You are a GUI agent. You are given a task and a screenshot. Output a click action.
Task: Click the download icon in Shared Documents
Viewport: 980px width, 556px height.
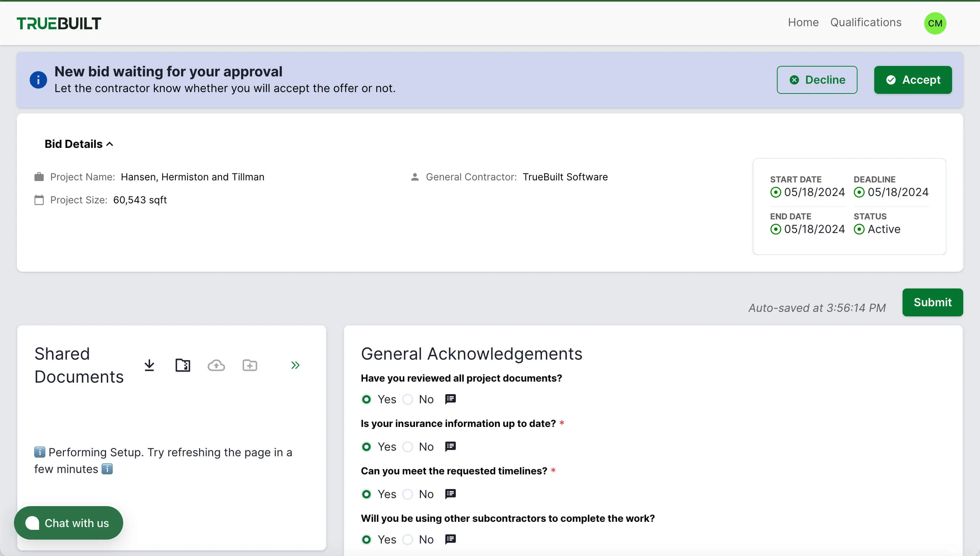tap(149, 366)
